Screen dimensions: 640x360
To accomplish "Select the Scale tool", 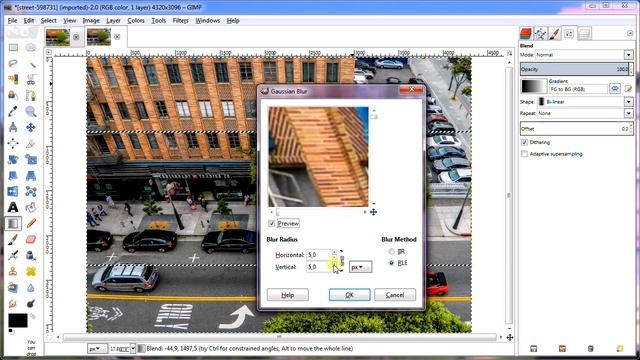I will [x=31, y=160].
